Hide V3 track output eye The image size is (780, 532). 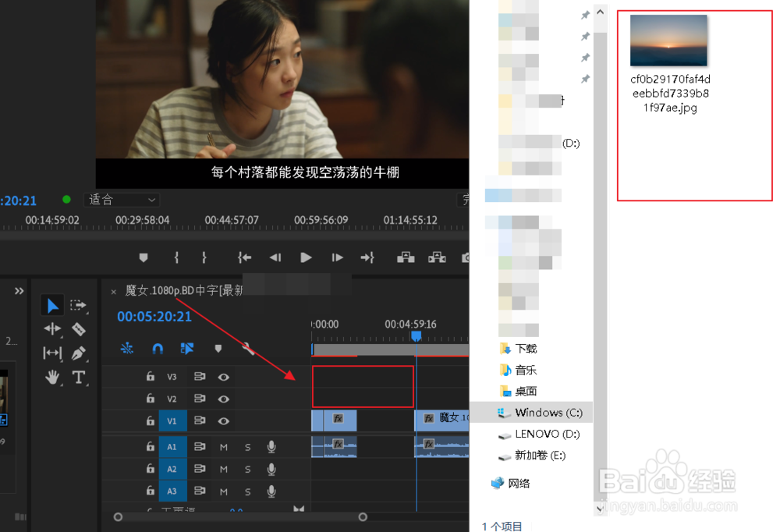pyautogui.click(x=224, y=377)
